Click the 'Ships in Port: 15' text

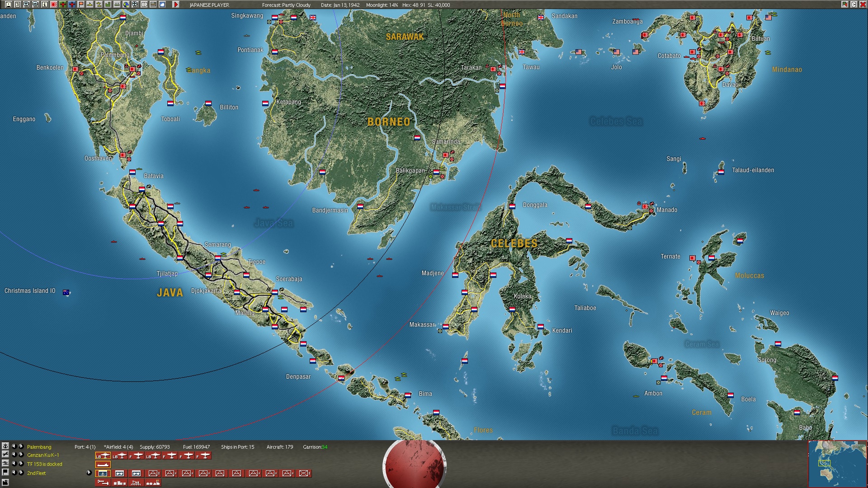tap(238, 447)
